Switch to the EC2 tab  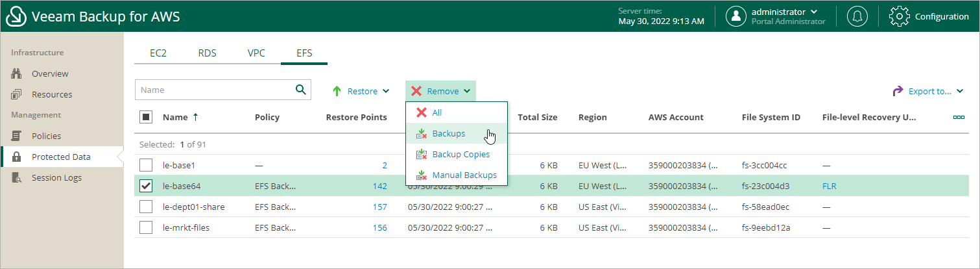(158, 53)
